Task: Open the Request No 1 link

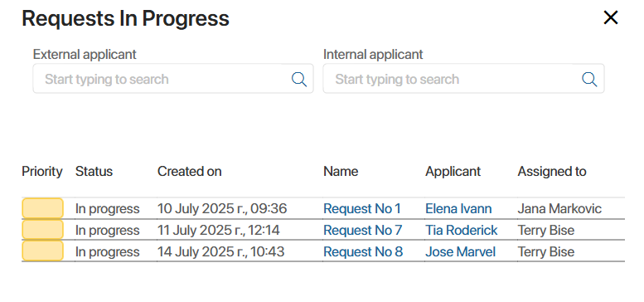Action: click(362, 209)
